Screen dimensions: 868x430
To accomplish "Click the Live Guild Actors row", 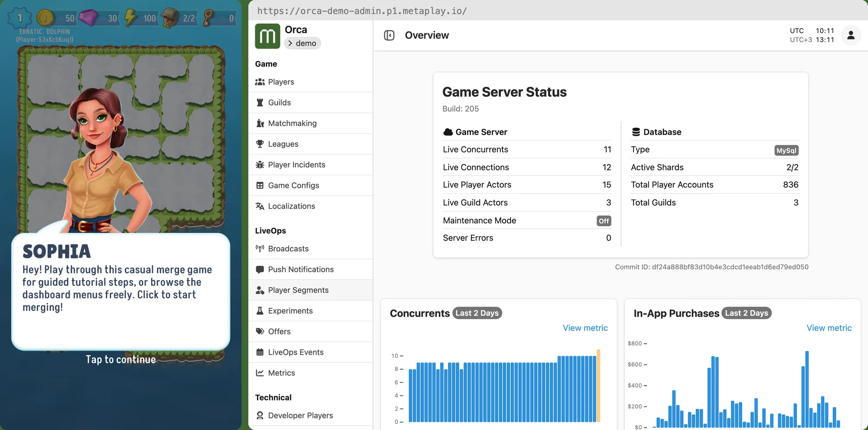I will (527, 202).
